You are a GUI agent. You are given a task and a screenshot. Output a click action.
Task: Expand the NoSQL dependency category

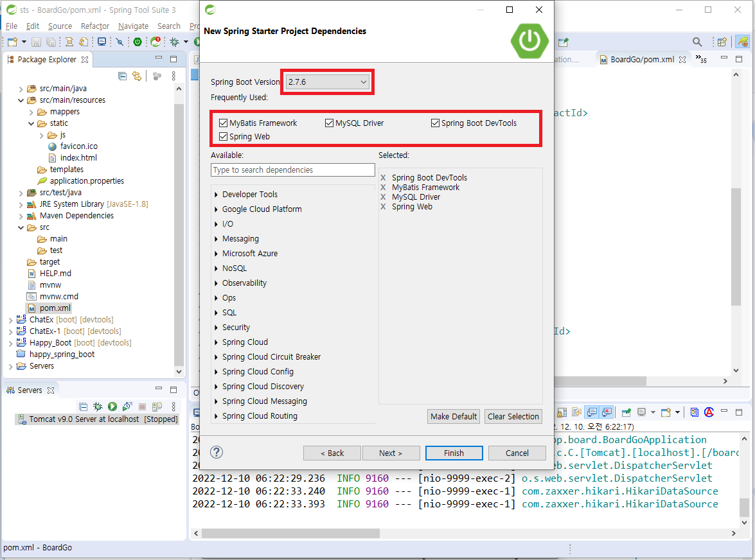point(216,268)
